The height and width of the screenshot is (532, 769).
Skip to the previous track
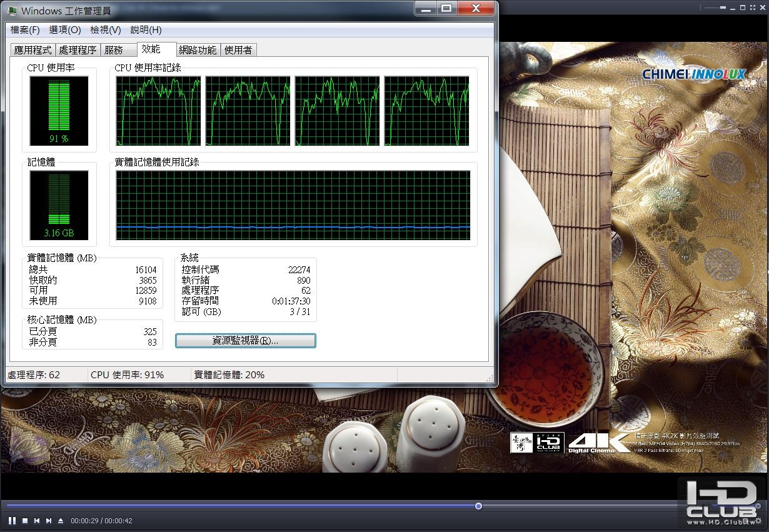pyautogui.click(x=37, y=521)
